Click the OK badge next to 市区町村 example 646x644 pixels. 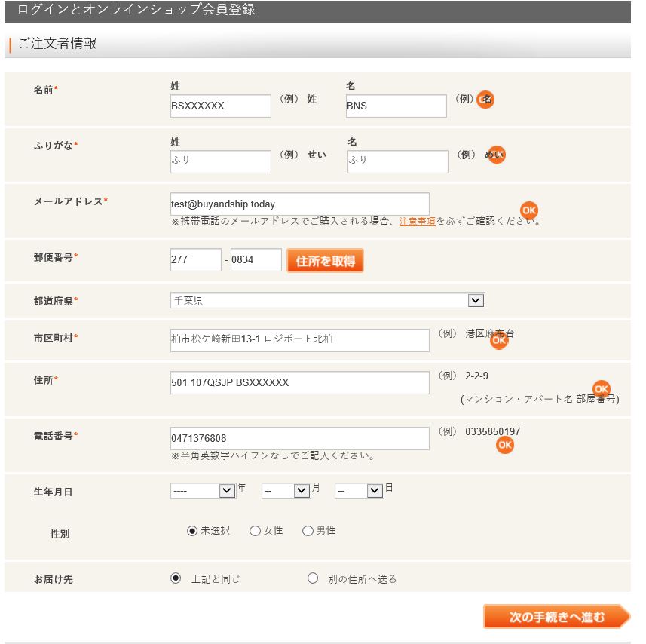(x=498, y=342)
